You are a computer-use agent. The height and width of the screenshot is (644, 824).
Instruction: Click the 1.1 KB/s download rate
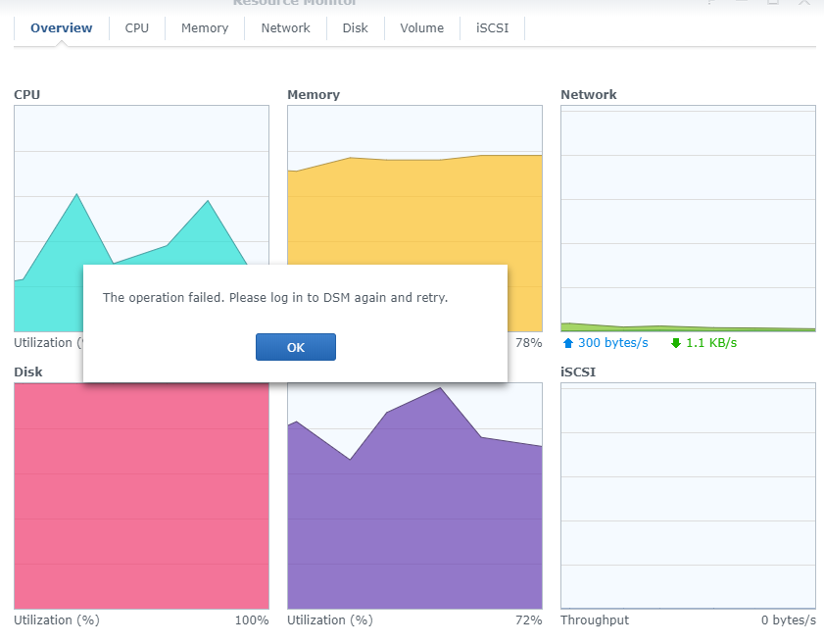(x=710, y=343)
